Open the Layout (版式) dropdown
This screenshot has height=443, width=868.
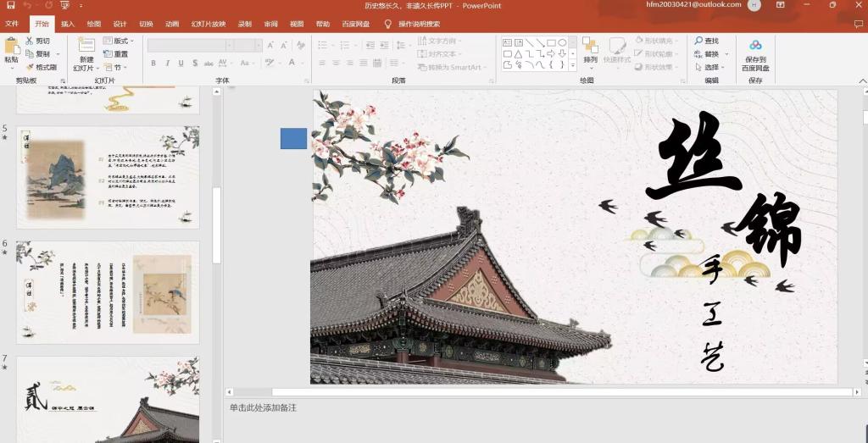click(x=120, y=41)
